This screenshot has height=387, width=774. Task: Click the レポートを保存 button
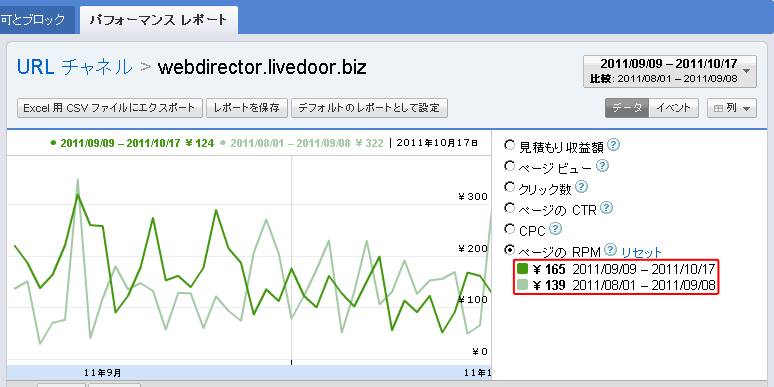tap(247, 108)
